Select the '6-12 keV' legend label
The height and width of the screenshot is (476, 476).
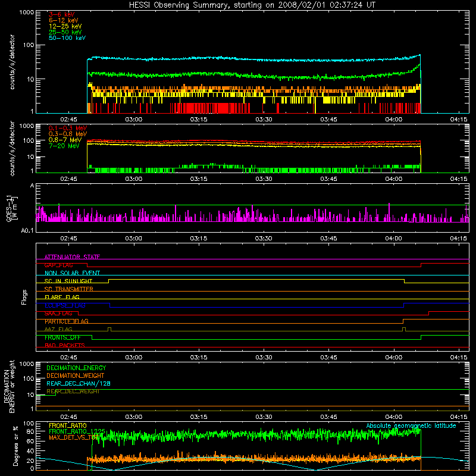(64, 20)
